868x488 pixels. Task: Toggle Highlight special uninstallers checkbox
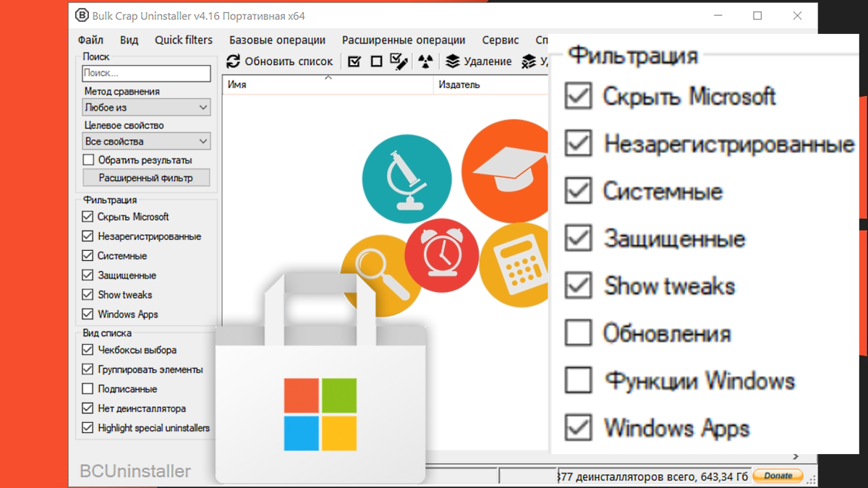88,428
